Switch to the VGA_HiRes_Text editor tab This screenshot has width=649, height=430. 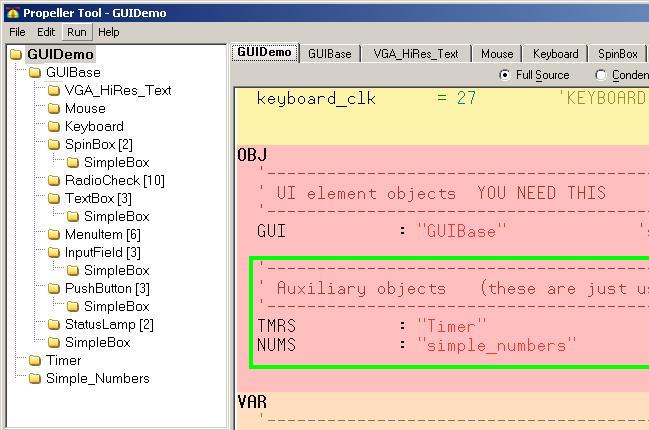pyautogui.click(x=416, y=54)
